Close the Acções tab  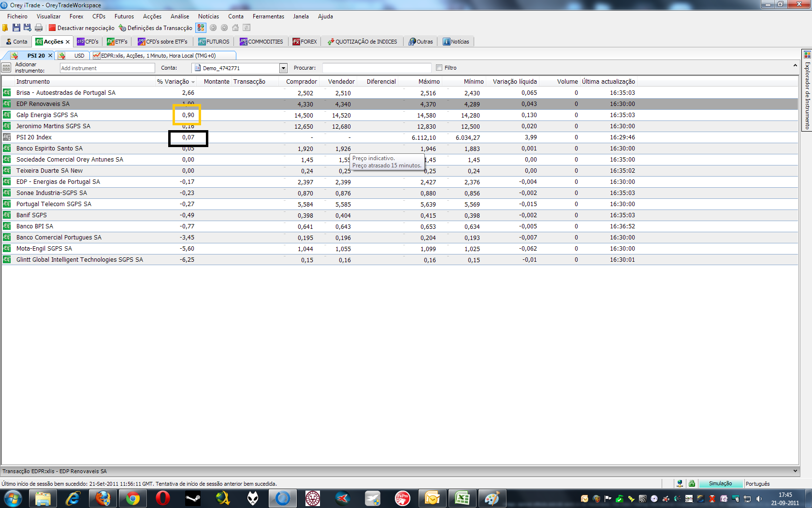(x=68, y=42)
